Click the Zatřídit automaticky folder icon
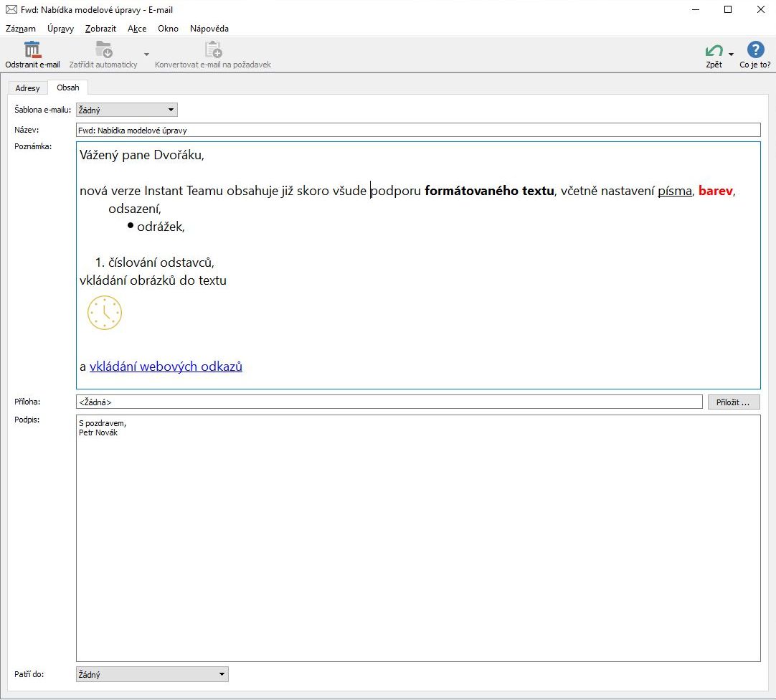776x700 pixels. (x=103, y=50)
